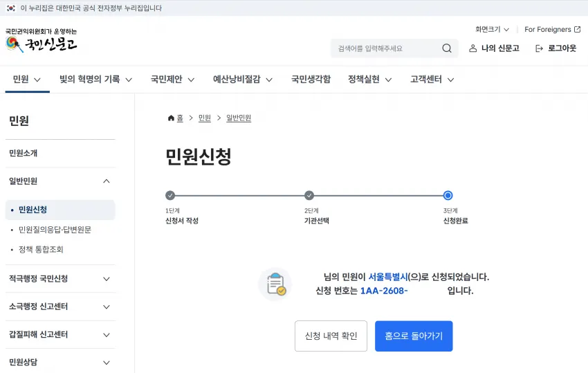Click the 일반민원 breadcrumb link
The image size is (588, 373).
pyautogui.click(x=239, y=118)
